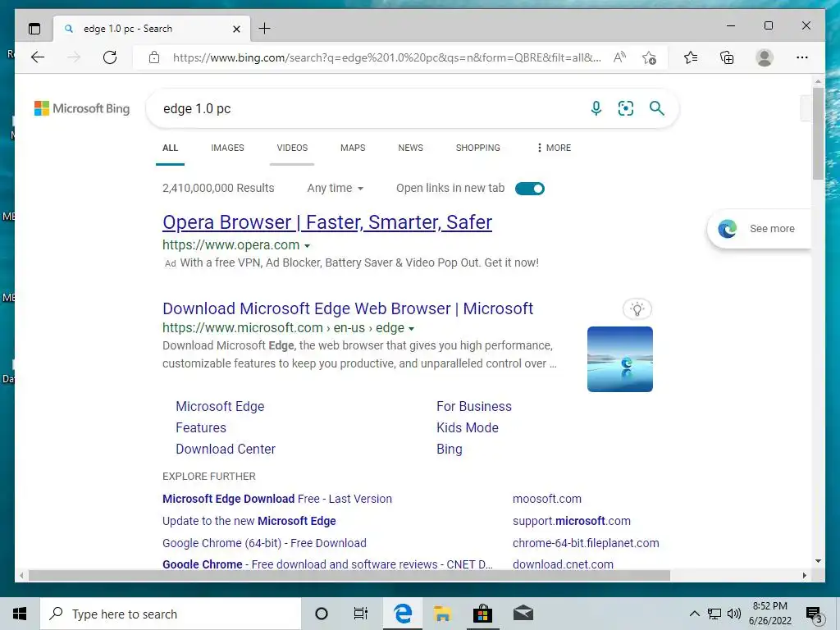The width and height of the screenshot is (840, 630).
Task: Click the lightbulb insights icon
Action: pyautogui.click(x=637, y=308)
